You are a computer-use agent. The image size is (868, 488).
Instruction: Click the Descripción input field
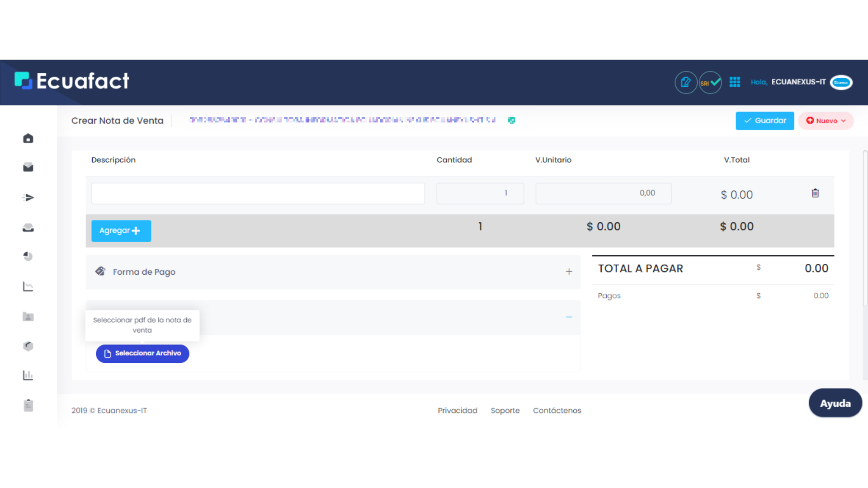[x=258, y=193]
